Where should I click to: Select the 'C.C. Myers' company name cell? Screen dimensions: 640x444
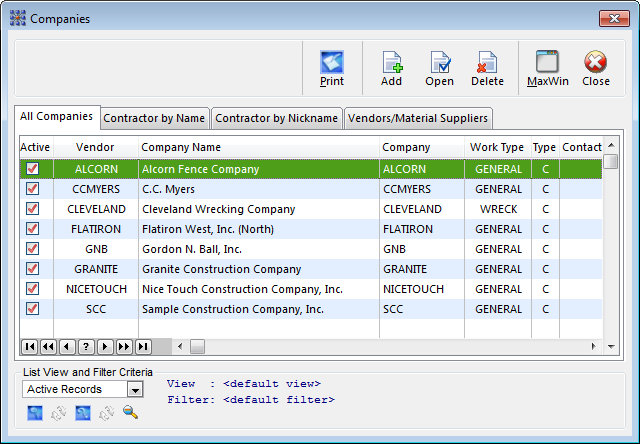[x=259, y=189]
